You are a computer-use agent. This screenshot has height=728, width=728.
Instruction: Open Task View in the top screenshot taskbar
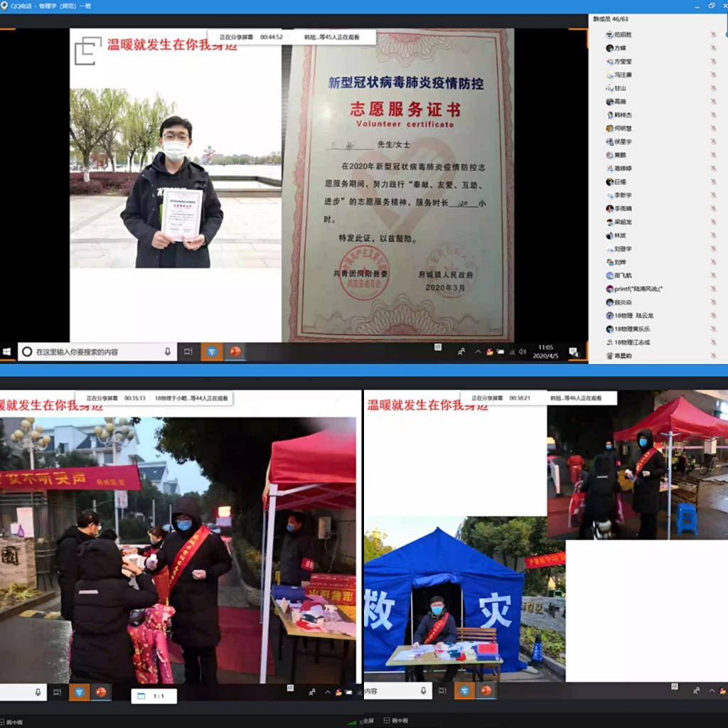[188, 352]
